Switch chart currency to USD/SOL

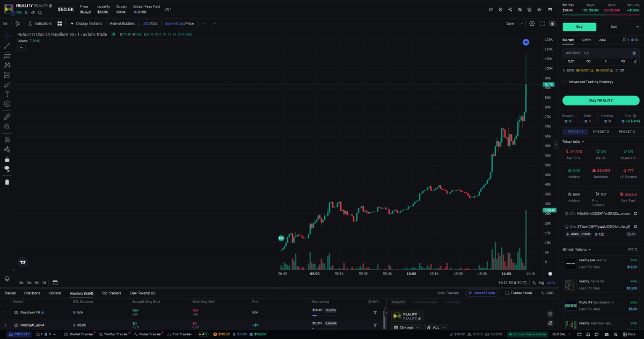click(x=150, y=24)
